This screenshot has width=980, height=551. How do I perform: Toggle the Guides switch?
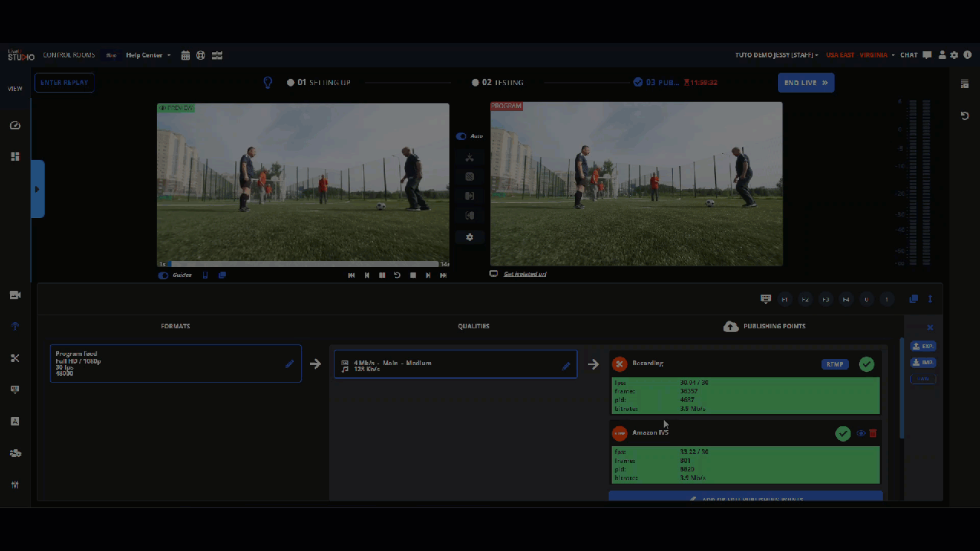(163, 275)
